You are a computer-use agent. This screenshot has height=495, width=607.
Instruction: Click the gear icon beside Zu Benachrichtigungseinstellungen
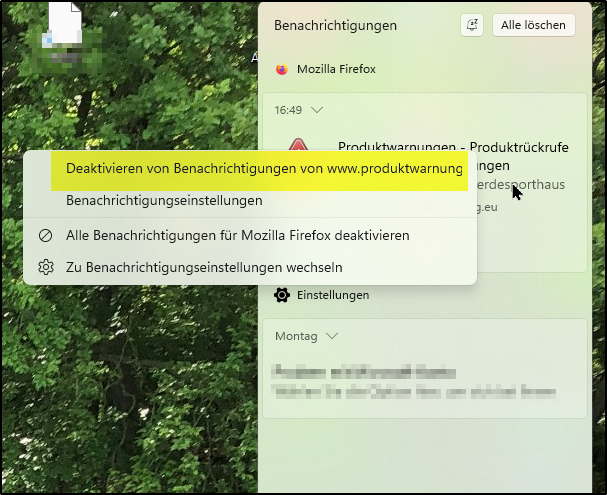coord(46,267)
